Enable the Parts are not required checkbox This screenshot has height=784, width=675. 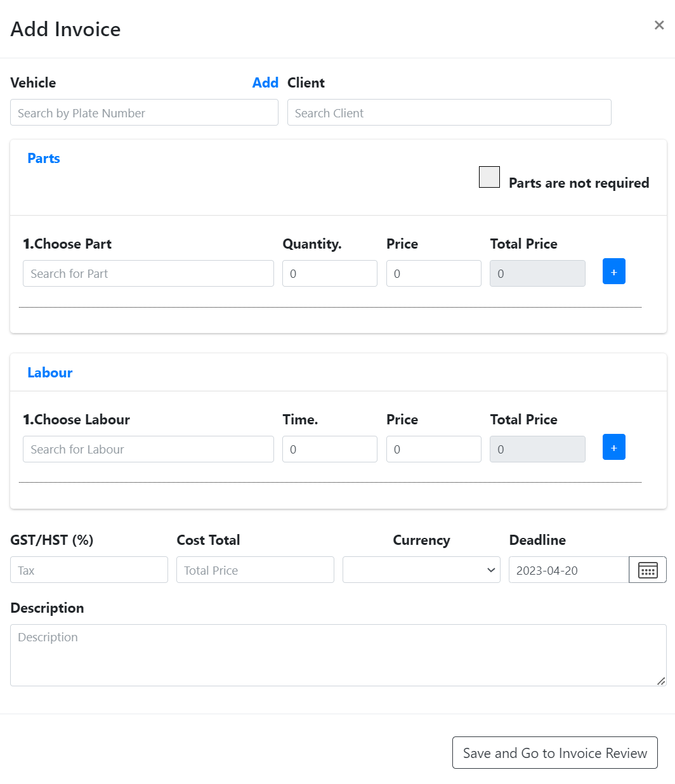coord(489,177)
